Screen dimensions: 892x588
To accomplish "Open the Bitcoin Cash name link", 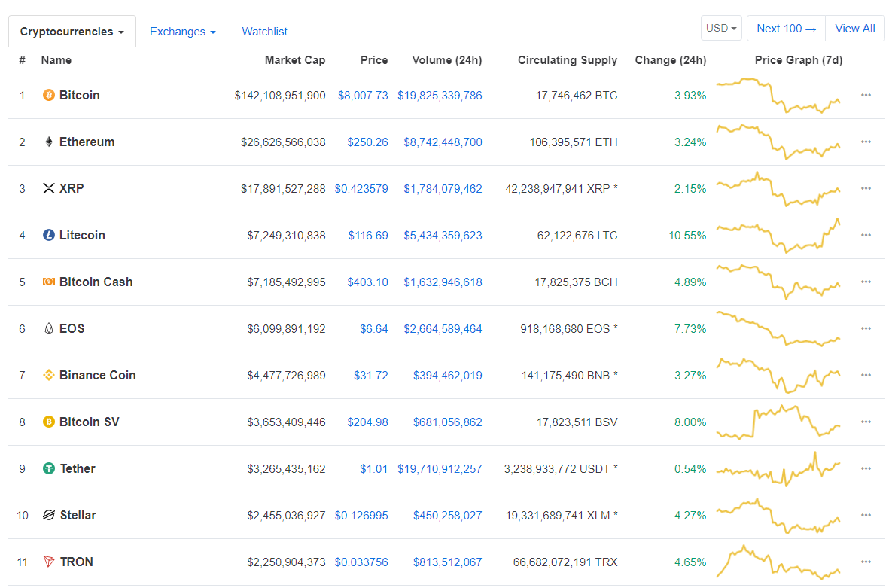I will [96, 282].
